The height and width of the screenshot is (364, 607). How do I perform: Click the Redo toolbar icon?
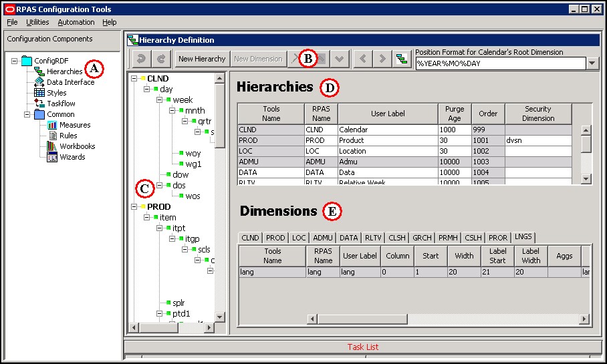click(161, 59)
